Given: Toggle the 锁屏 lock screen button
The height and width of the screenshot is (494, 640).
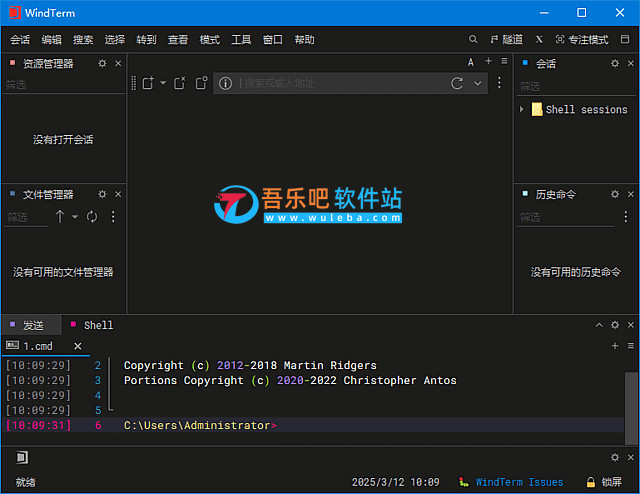Looking at the screenshot, I should pyautogui.click(x=604, y=482).
